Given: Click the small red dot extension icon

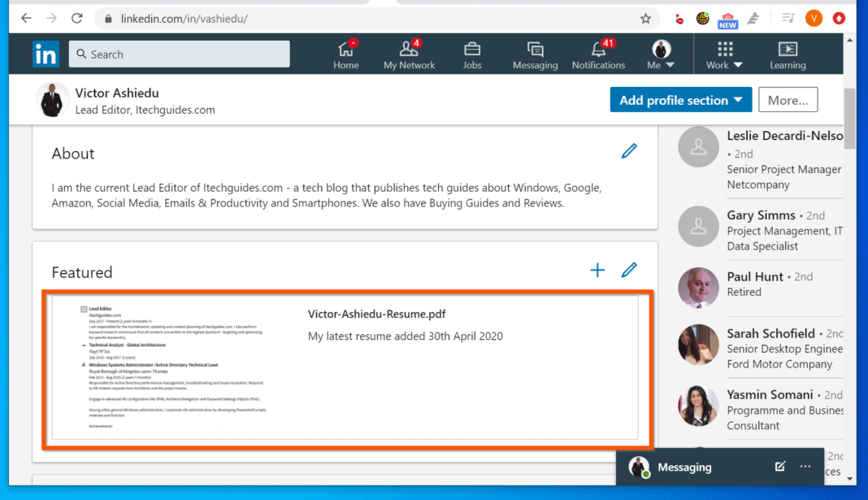Looking at the screenshot, I should [x=679, y=20].
